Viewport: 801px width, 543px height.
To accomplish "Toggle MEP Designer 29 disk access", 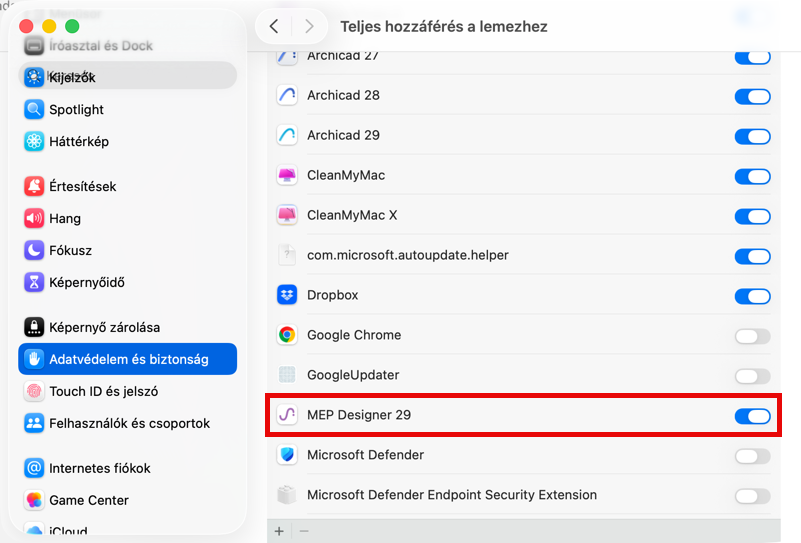I will tap(752, 416).
